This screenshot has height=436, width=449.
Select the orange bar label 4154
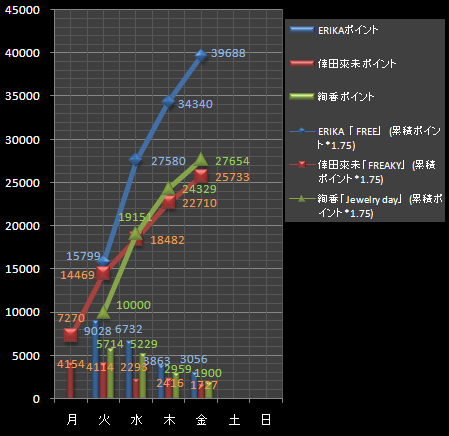(71, 364)
